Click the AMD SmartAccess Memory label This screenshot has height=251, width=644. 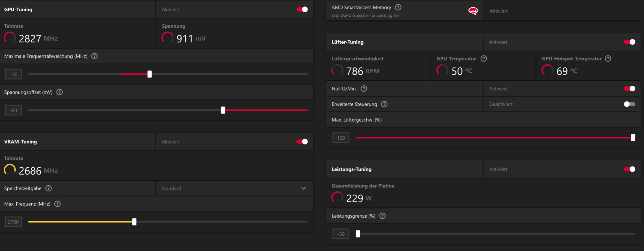point(361,7)
